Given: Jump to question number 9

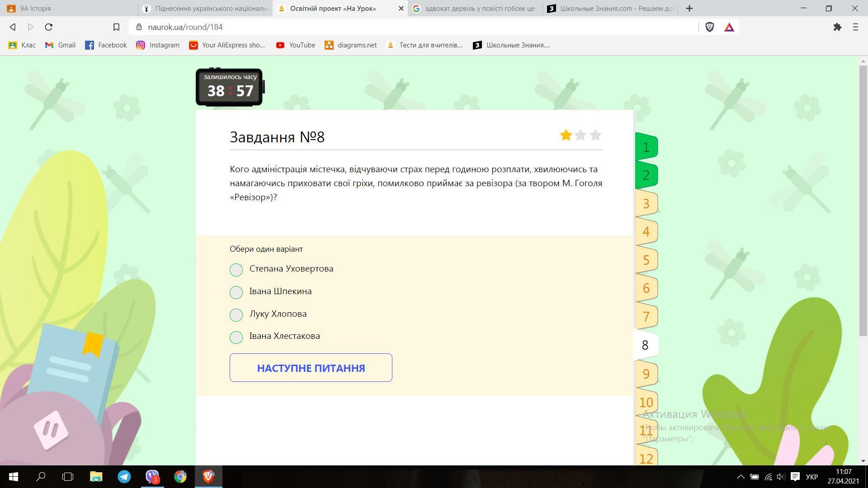Looking at the screenshot, I should click(x=646, y=374).
